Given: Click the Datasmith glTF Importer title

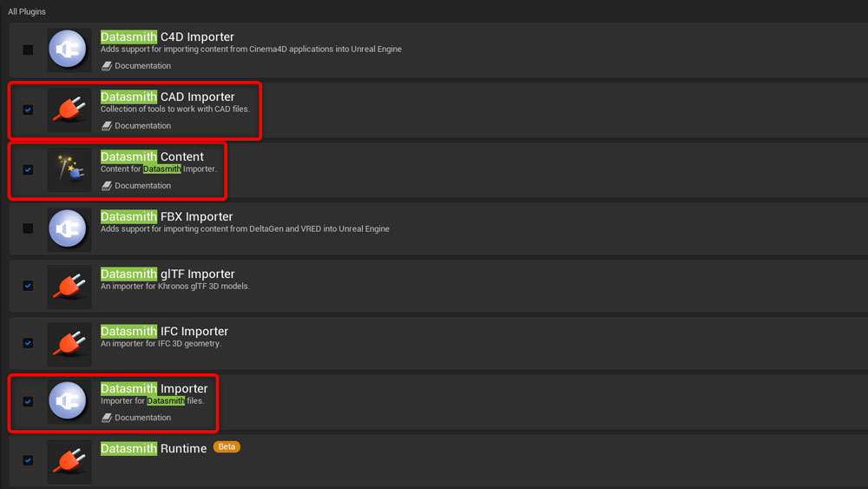Looking at the screenshot, I should pos(168,274).
